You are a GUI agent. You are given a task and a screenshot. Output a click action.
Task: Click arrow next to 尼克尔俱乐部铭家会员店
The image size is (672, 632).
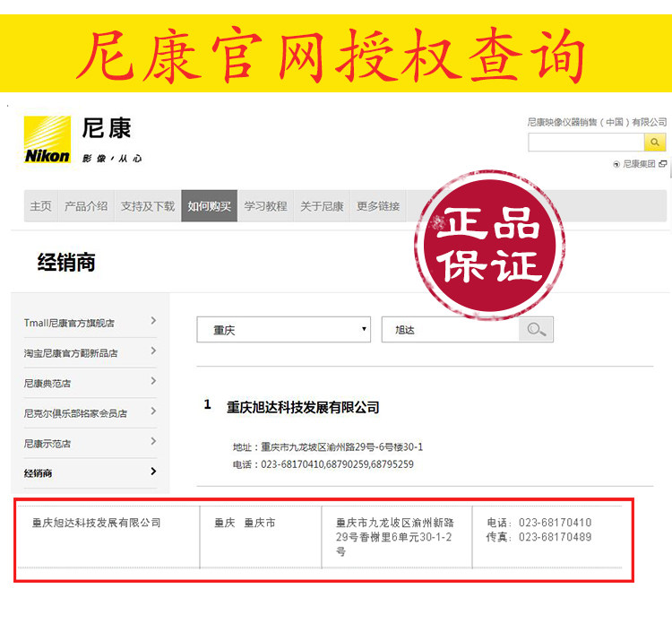(x=153, y=411)
